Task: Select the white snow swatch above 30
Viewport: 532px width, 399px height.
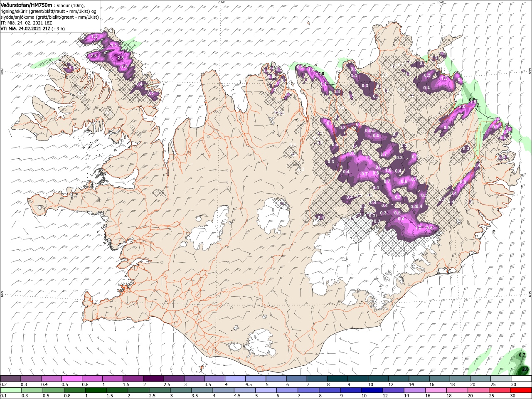Action: point(521,379)
